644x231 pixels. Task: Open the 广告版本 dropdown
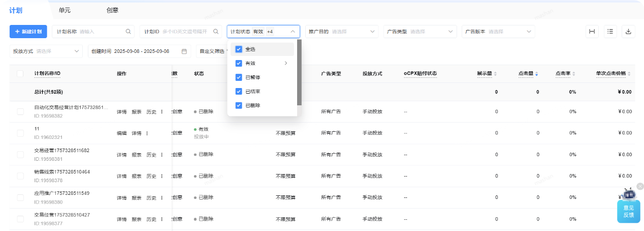click(x=499, y=32)
